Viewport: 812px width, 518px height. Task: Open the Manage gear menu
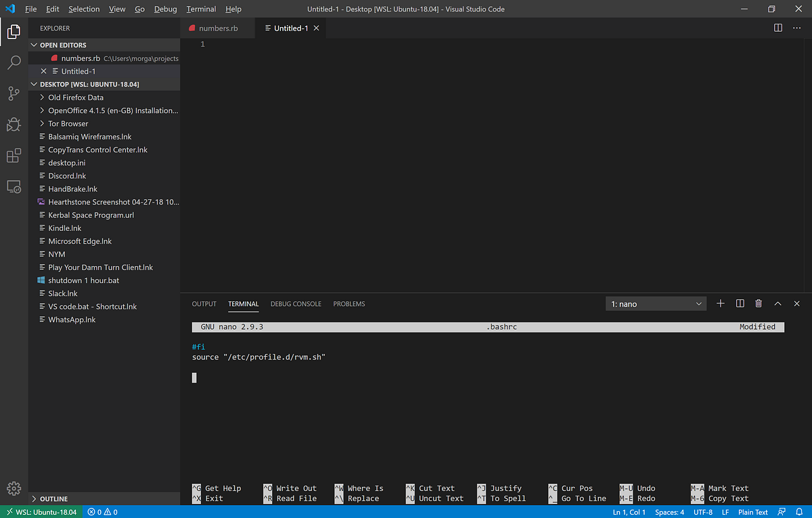pyautogui.click(x=14, y=488)
